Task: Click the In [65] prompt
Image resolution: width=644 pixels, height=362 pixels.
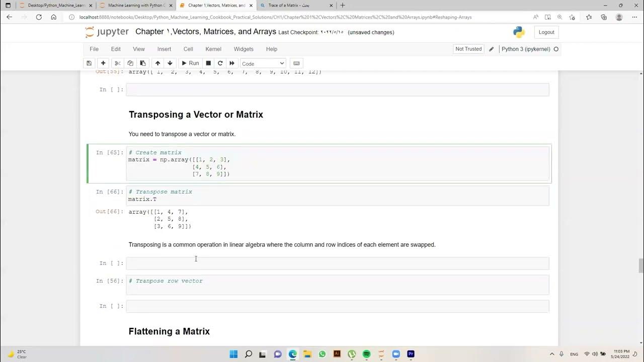Action: (x=109, y=152)
